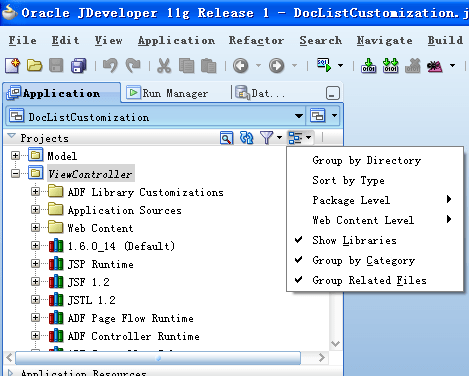Click the Rebuild project icon
The image size is (469, 376).
[390, 65]
